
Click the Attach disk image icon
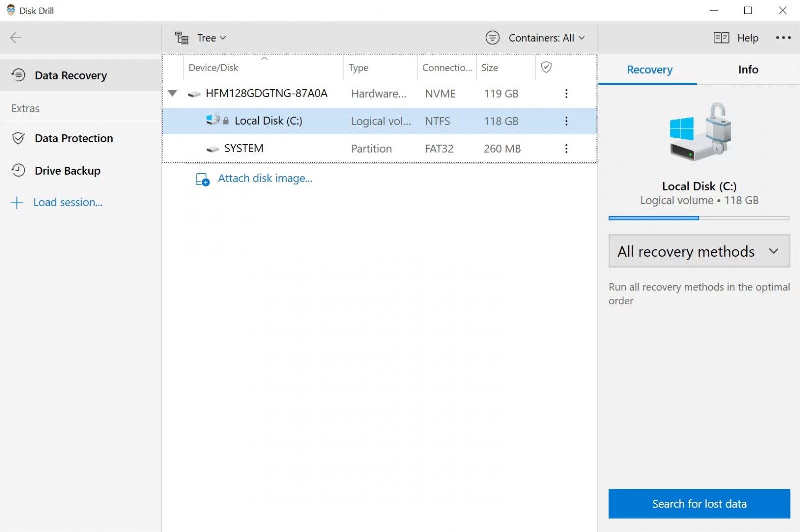pyautogui.click(x=202, y=179)
